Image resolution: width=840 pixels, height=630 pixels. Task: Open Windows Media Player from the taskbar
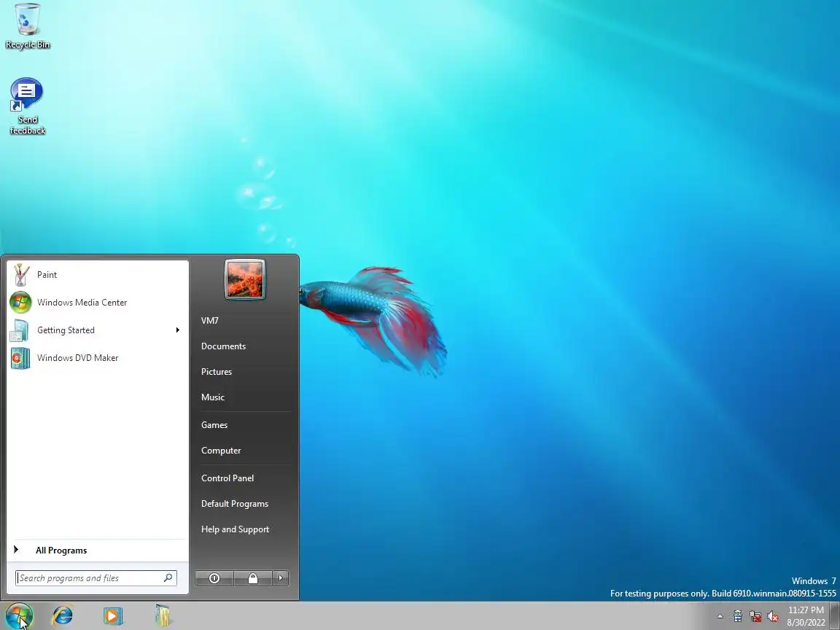pos(113,615)
